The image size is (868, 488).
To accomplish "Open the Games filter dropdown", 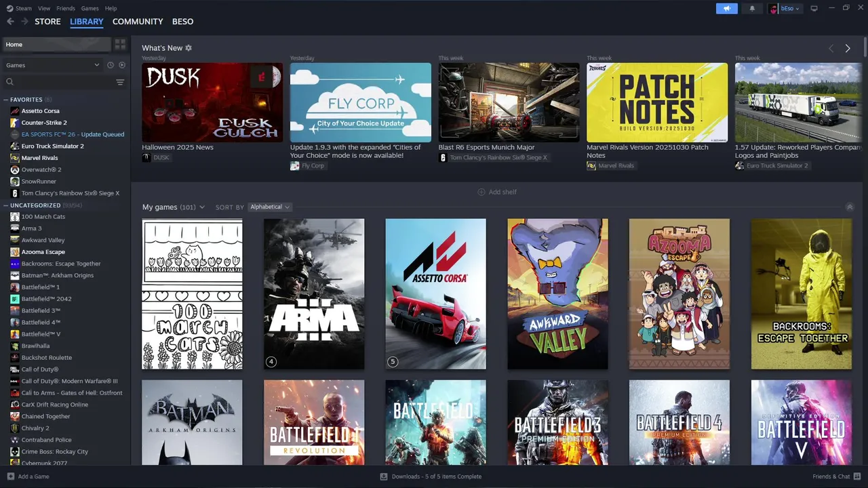I will [x=53, y=65].
